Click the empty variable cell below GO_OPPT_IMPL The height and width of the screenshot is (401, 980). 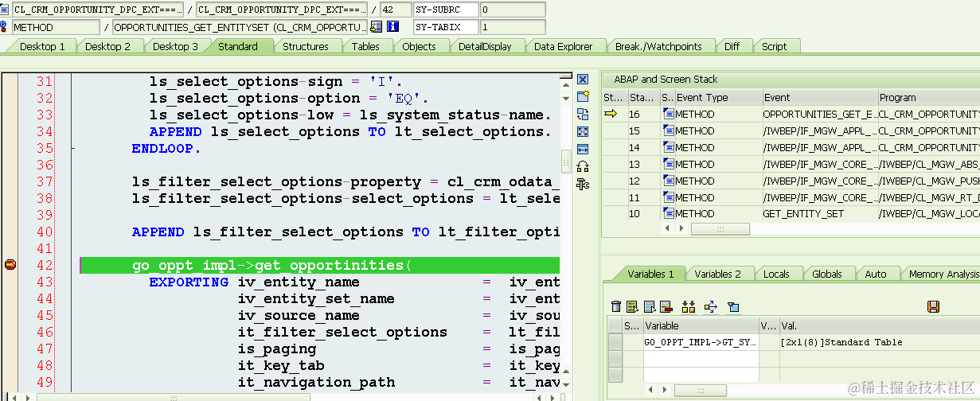tap(701, 357)
